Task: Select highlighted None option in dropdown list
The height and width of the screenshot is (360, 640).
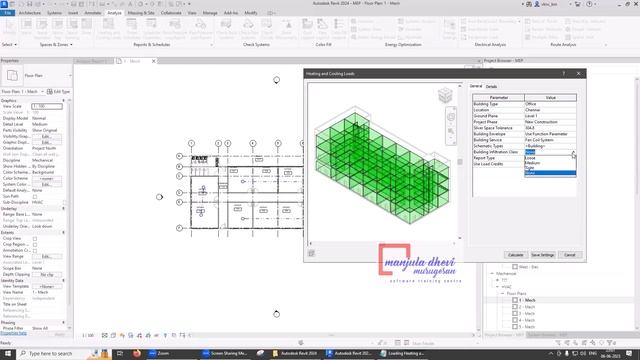Action: click(550, 173)
